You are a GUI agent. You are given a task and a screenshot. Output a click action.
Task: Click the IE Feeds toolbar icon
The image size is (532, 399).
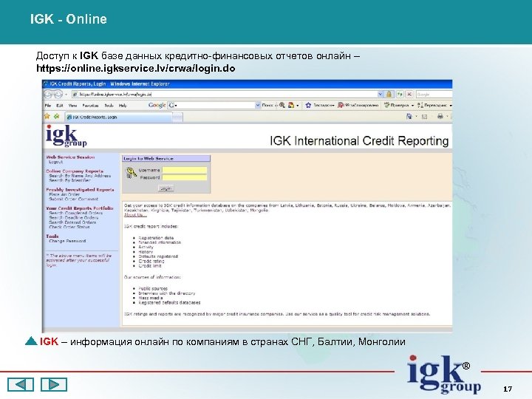pos(424,117)
